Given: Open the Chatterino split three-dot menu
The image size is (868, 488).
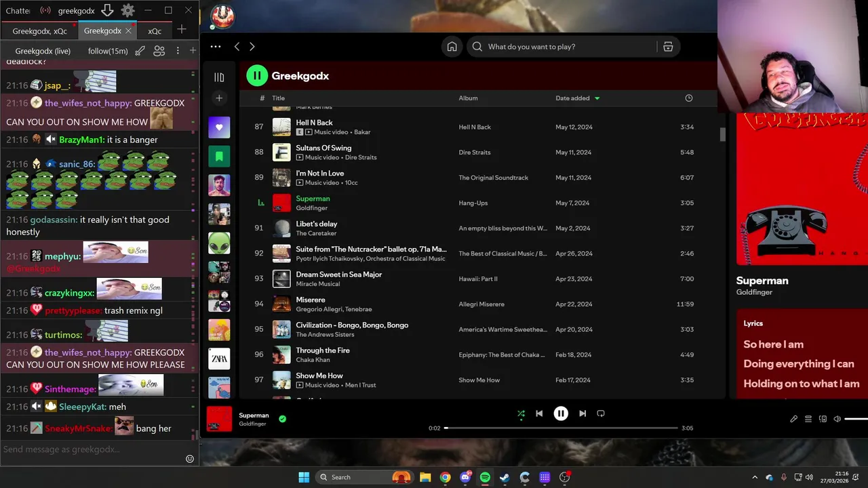Looking at the screenshot, I should coord(178,51).
